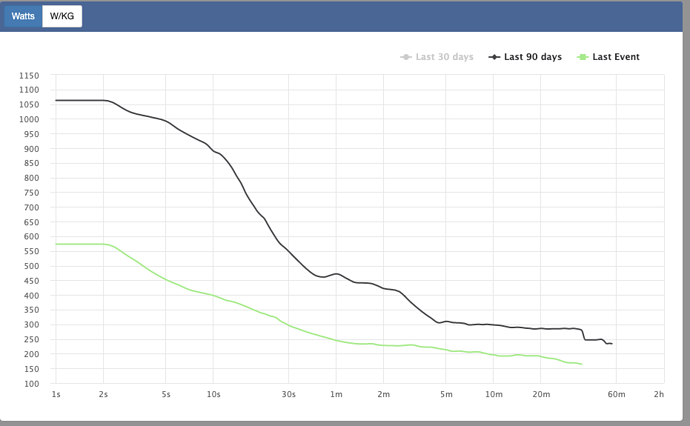Click the 2s x-axis label

click(103, 394)
